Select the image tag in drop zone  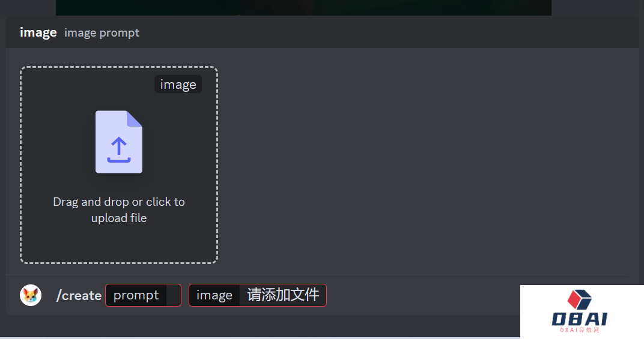pos(178,84)
